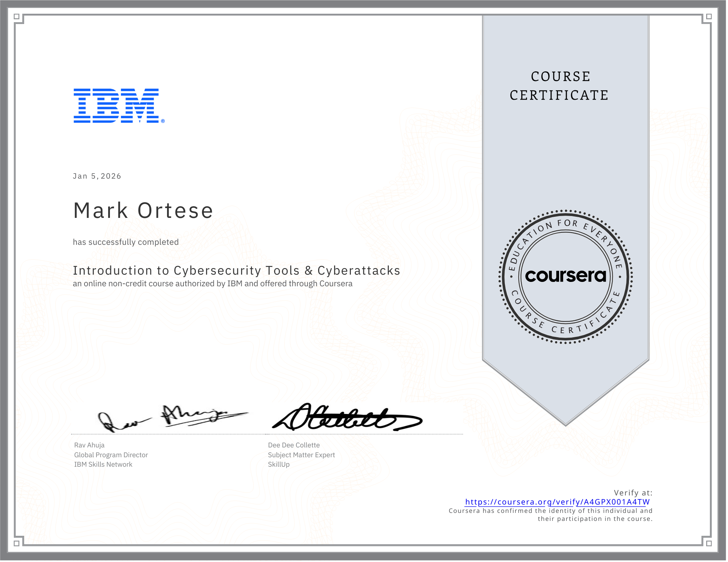
Task: Select the course title Introduction to Cybersecurity Tools
Action: point(237,270)
